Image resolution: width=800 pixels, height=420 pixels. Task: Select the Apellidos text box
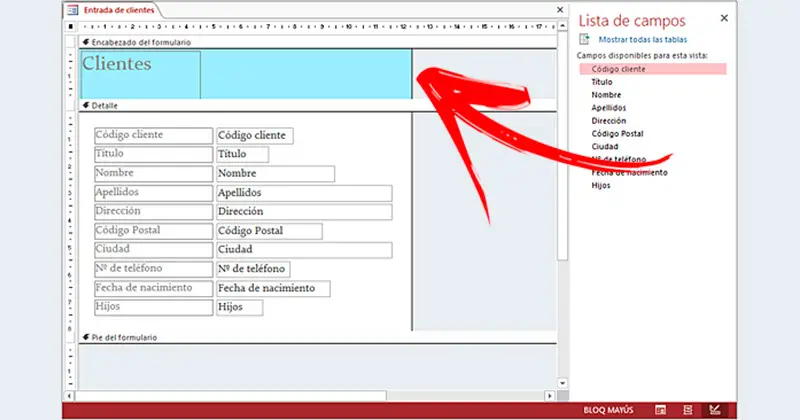click(x=304, y=193)
